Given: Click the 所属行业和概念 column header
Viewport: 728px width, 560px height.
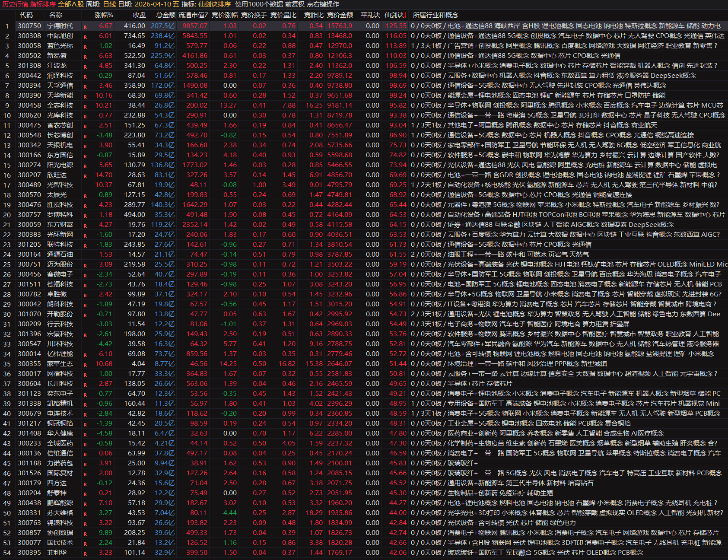Looking at the screenshot, I should [435, 15].
